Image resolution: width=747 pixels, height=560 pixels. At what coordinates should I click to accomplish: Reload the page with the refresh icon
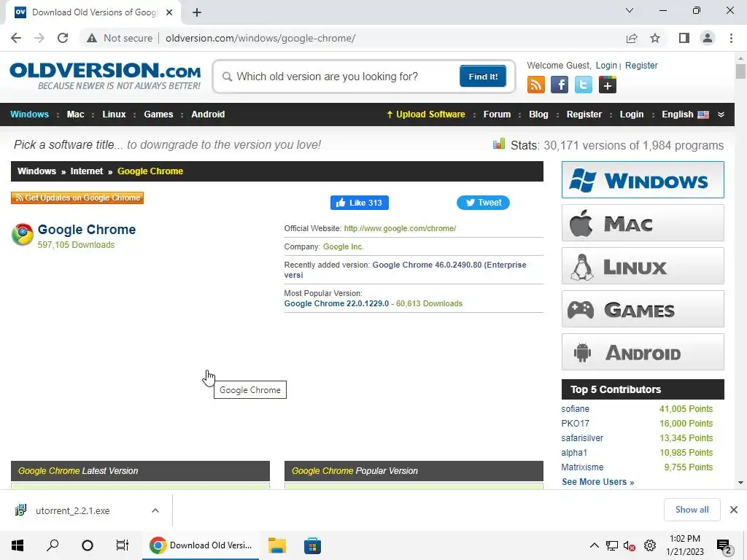pos(63,38)
